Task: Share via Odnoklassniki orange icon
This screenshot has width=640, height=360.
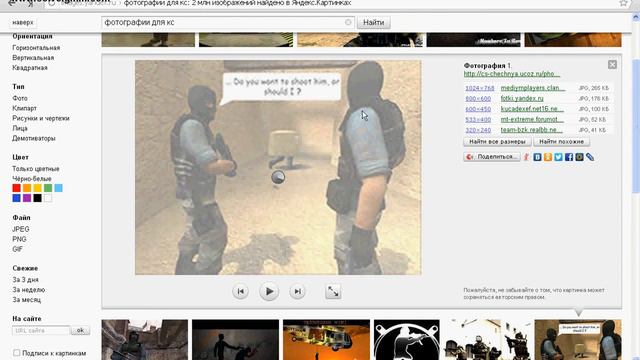Action: [x=548, y=157]
